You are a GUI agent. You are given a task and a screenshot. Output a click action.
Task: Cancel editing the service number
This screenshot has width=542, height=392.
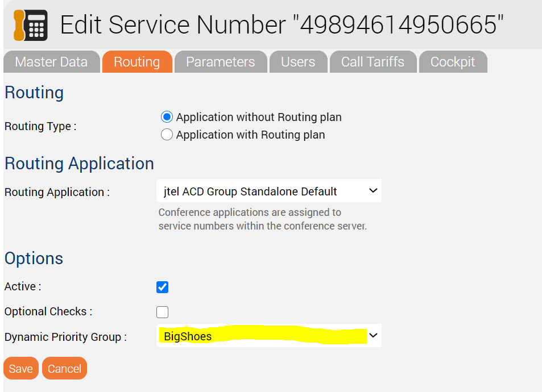click(x=64, y=368)
